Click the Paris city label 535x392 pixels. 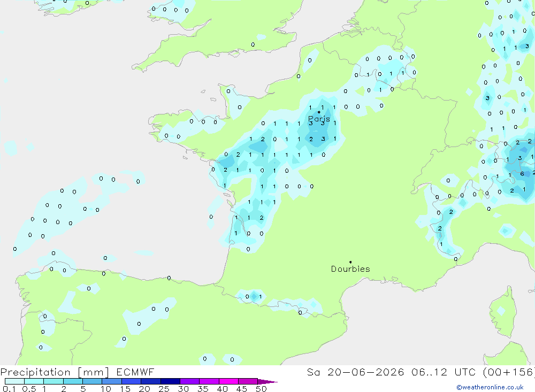[x=319, y=119]
